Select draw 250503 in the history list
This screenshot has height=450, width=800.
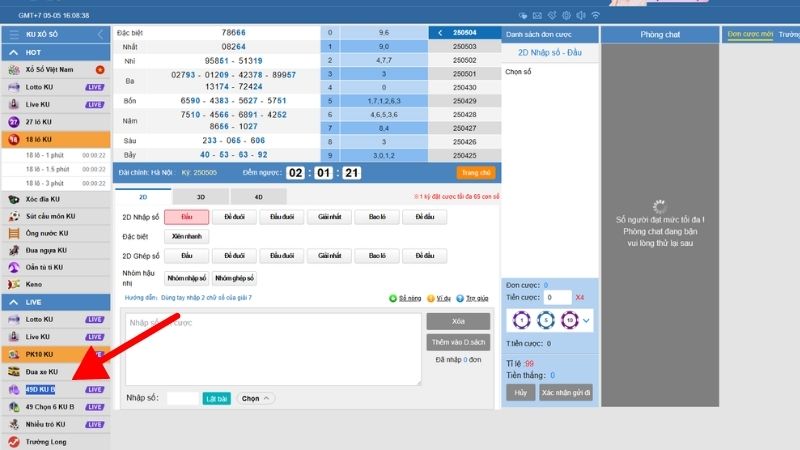[465, 47]
